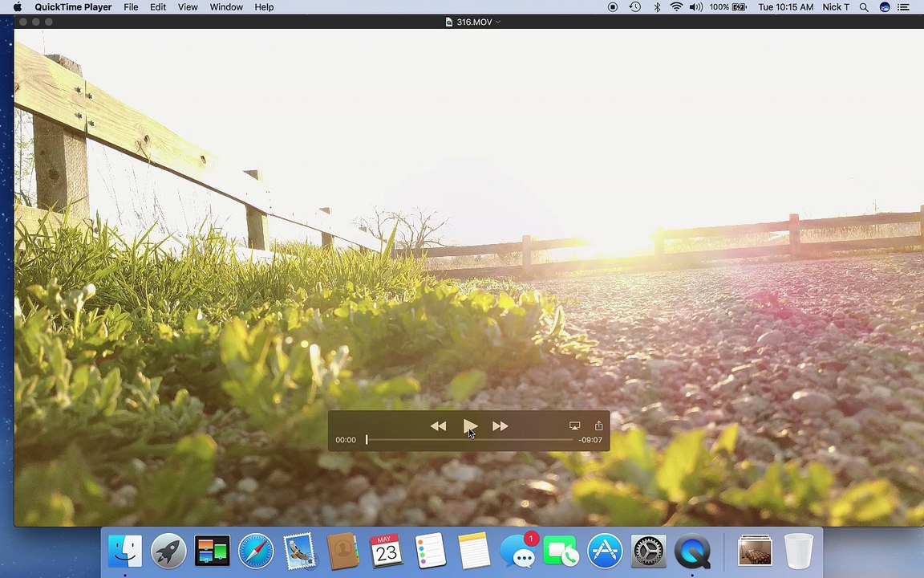The image size is (924, 578).
Task: Open the AirPlay output options
Action: 574,425
